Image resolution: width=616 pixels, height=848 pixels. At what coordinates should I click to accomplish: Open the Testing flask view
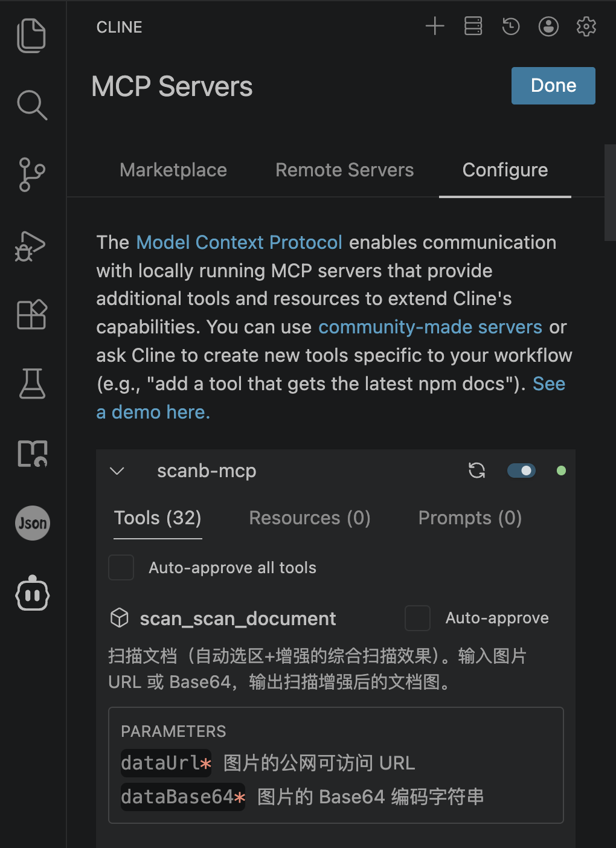[32, 384]
